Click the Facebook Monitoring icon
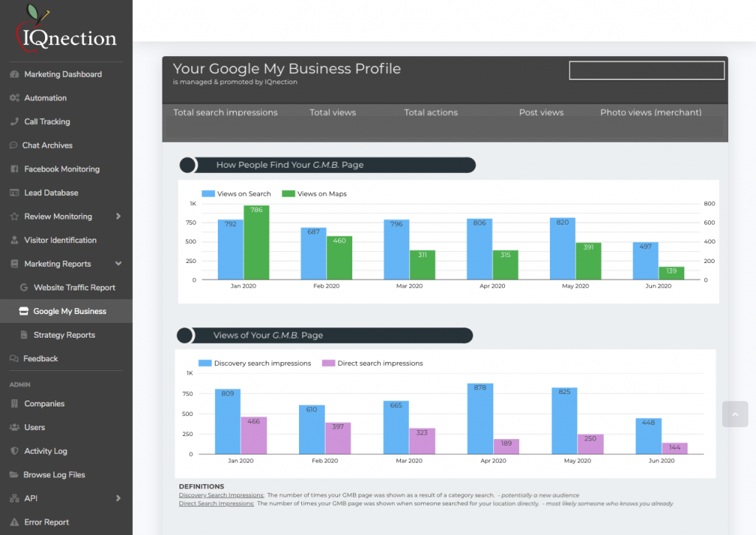This screenshot has width=756, height=535. tap(15, 168)
